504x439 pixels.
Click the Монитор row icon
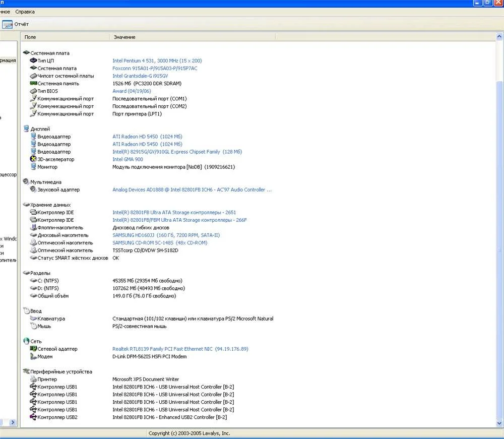click(x=33, y=166)
